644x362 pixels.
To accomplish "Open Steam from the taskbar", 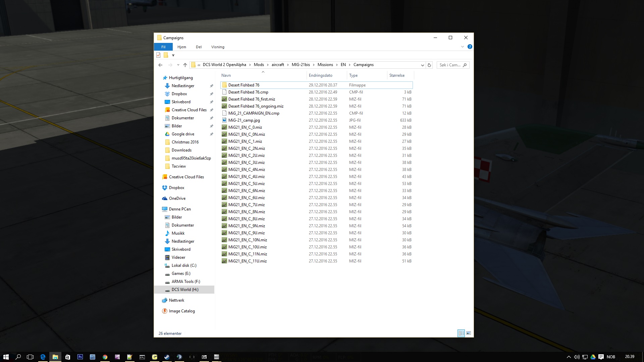I will coord(167,357).
